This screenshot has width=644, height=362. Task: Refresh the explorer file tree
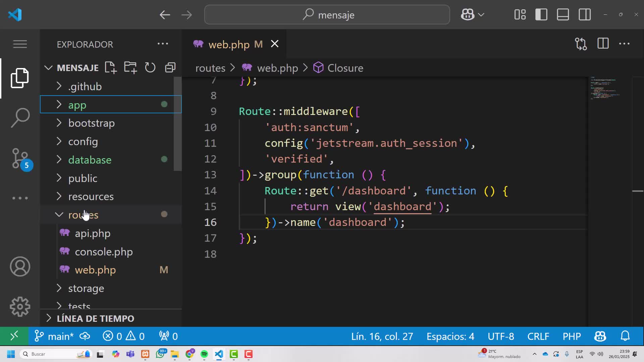click(150, 68)
